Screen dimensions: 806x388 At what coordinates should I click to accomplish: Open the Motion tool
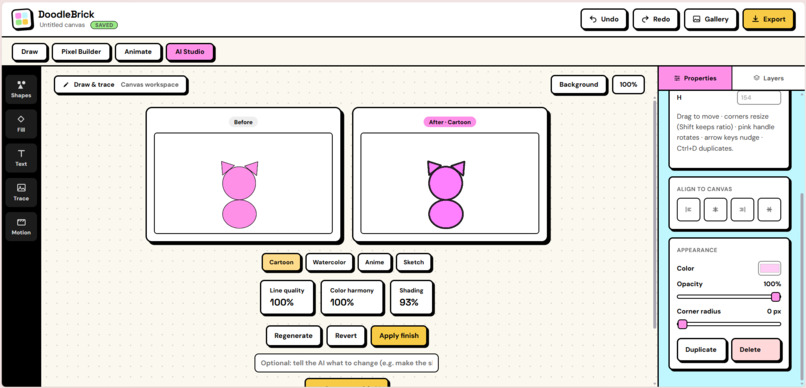pyautogui.click(x=21, y=227)
